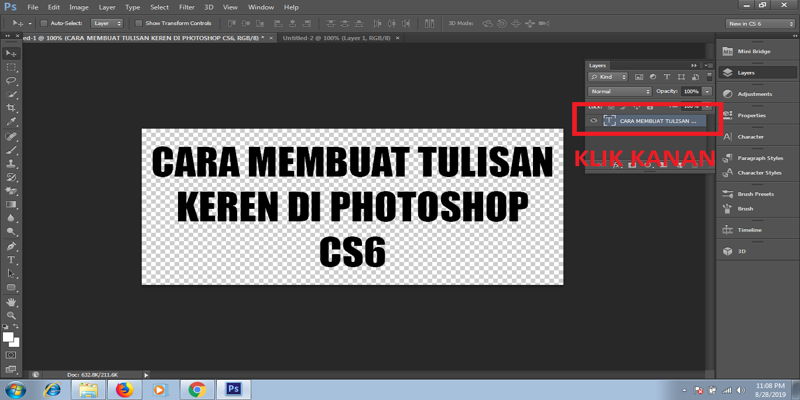Toggle Quick Mask mode
The image size is (800, 400).
pyautogui.click(x=11, y=355)
